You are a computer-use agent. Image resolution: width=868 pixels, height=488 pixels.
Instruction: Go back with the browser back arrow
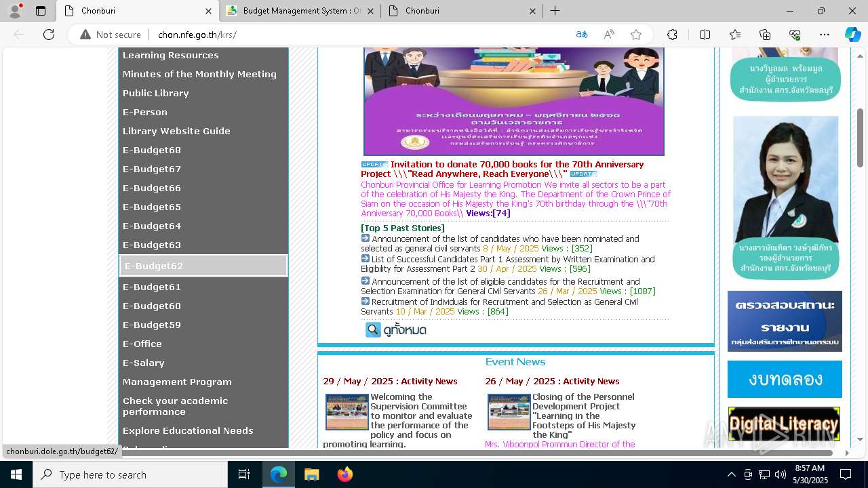point(19,35)
